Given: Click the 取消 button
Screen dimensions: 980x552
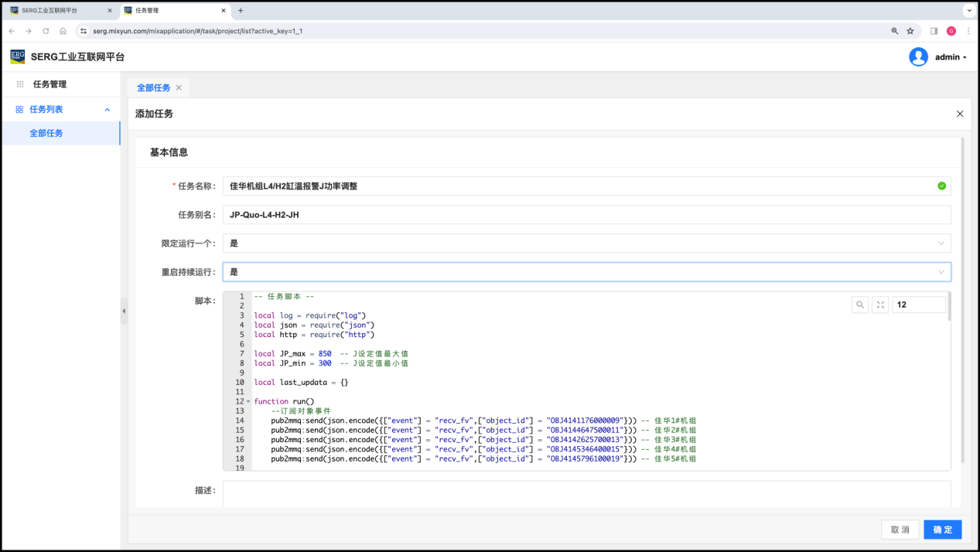Looking at the screenshot, I should [x=900, y=530].
